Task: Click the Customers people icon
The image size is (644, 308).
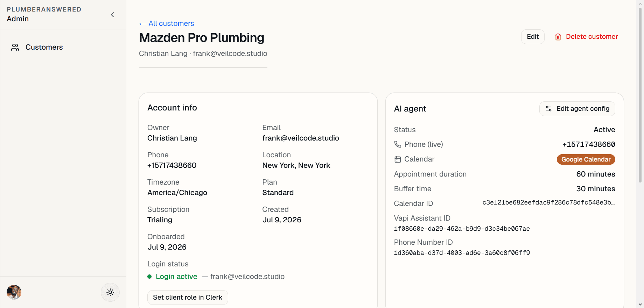Action: 15,47
